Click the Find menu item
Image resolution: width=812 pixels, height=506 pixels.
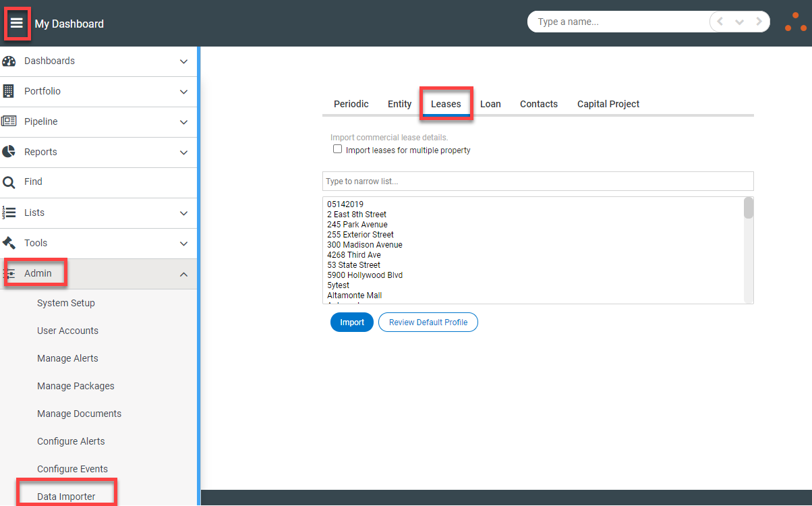tap(98, 181)
